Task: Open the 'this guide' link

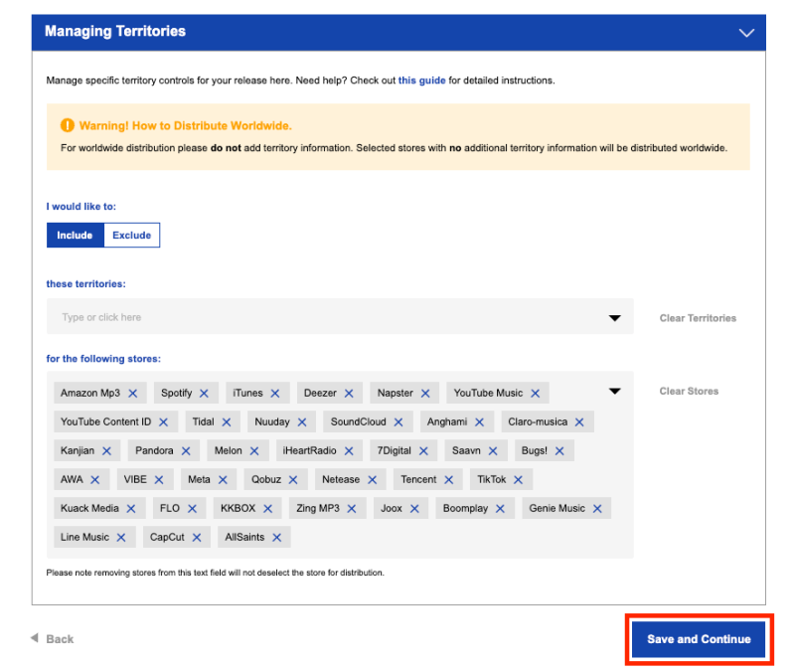Action: [421, 81]
